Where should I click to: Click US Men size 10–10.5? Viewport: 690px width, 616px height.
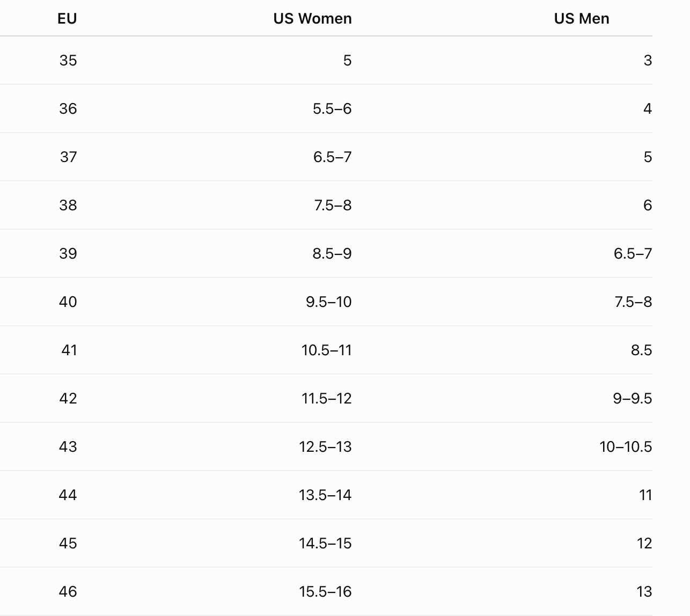click(626, 446)
